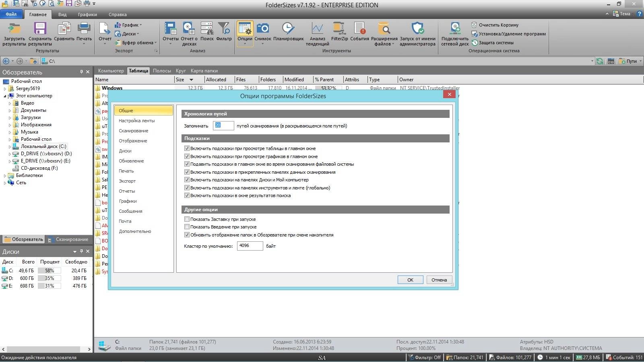This screenshot has height=362, width=644.
Task: Enable Показать Введение при запуске checkbox
Action: coord(187,227)
